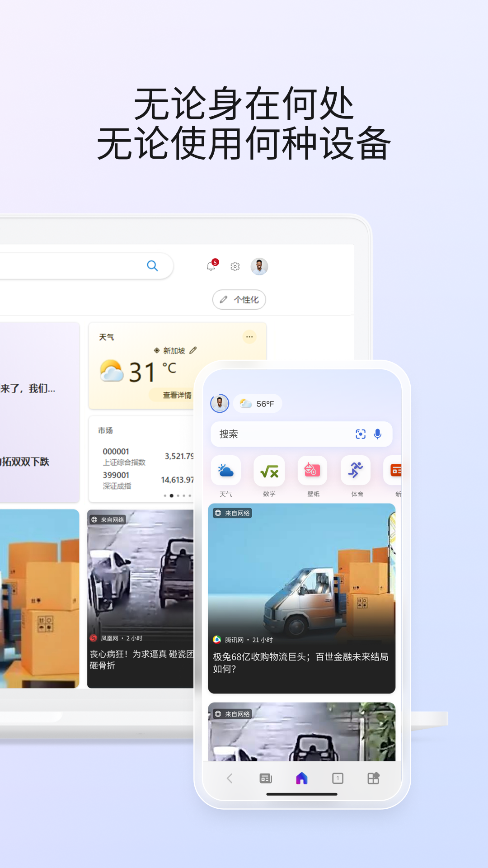Tap the voice search microphone icon

378,434
